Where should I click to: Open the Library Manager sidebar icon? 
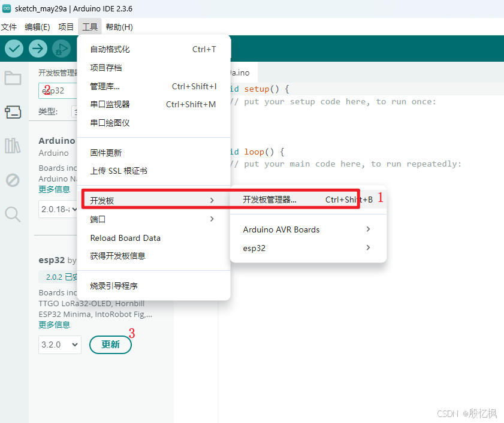point(13,145)
